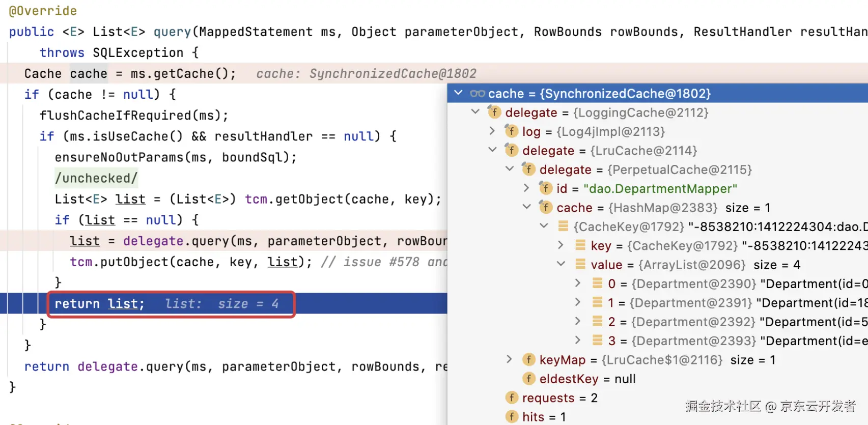The width and height of the screenshot is (868, 425).
Task: Collapse the delegate LruCache@2114 node
Action: pos(492,150)
